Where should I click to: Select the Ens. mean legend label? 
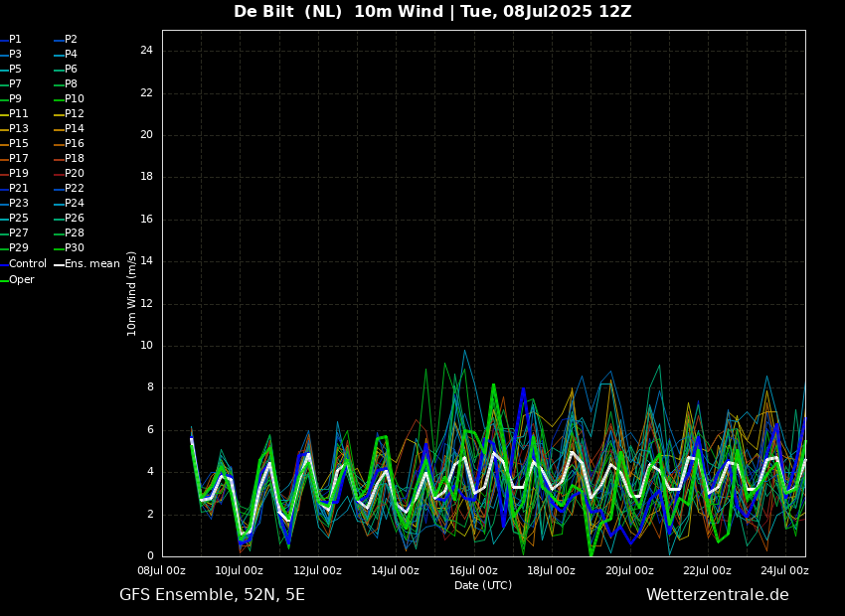pos(91,264)
